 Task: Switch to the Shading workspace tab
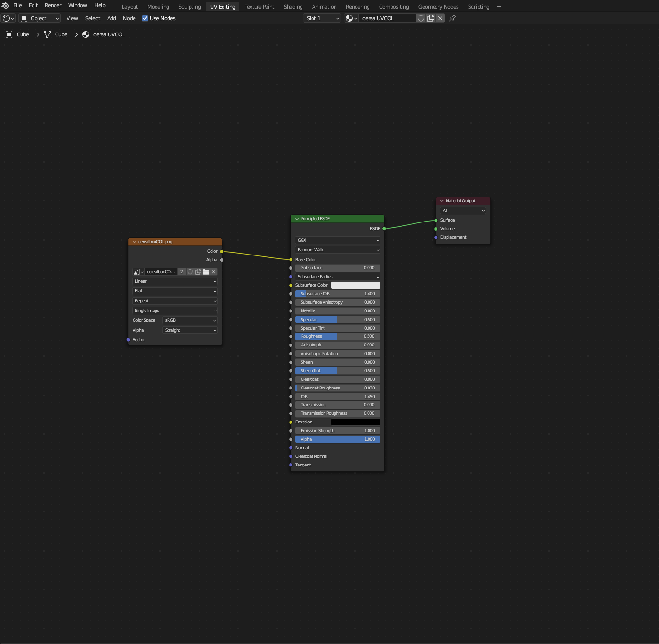click(293, 7)
